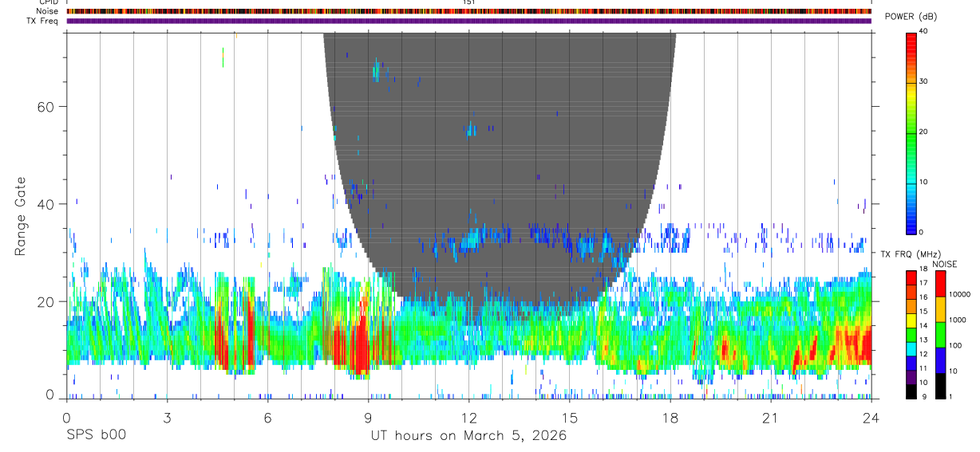Click the x-axis tick label 21
980x452 pixels.
(x=770, y=418)
